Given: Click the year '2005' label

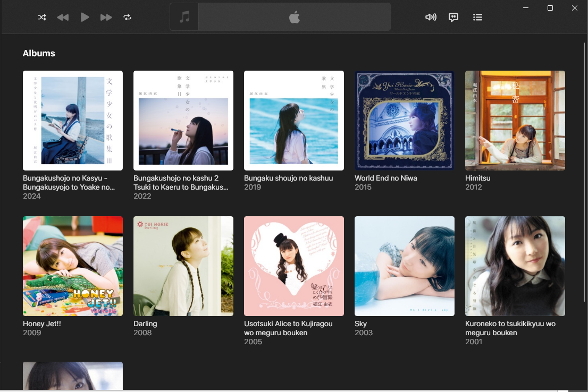Looking at the screenshot, I should [x=253, y=342].
